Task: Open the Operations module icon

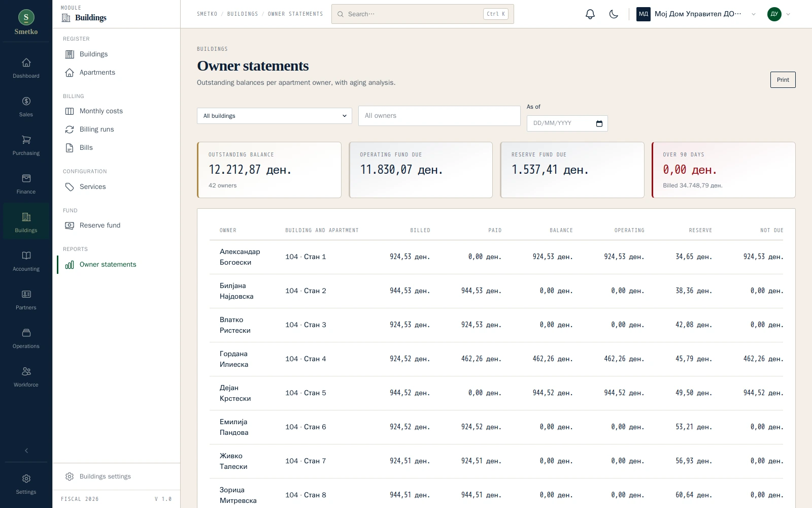Action: pos(26,333)
